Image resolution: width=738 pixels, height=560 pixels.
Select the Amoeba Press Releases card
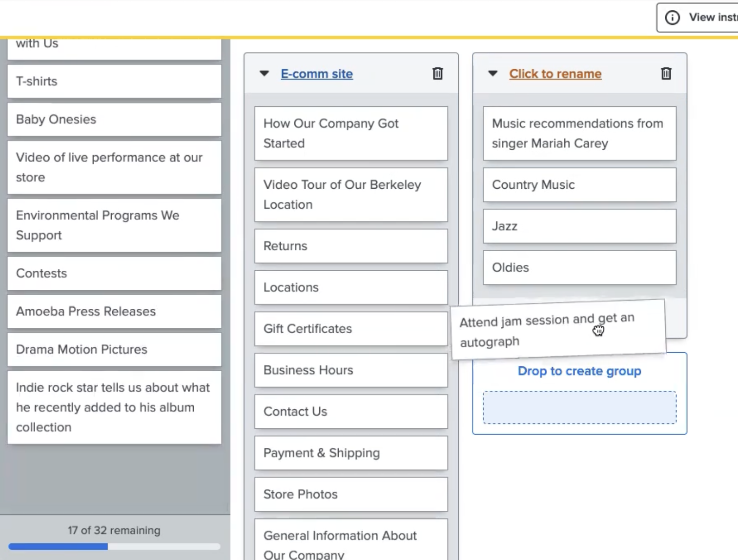pos(114,311)
